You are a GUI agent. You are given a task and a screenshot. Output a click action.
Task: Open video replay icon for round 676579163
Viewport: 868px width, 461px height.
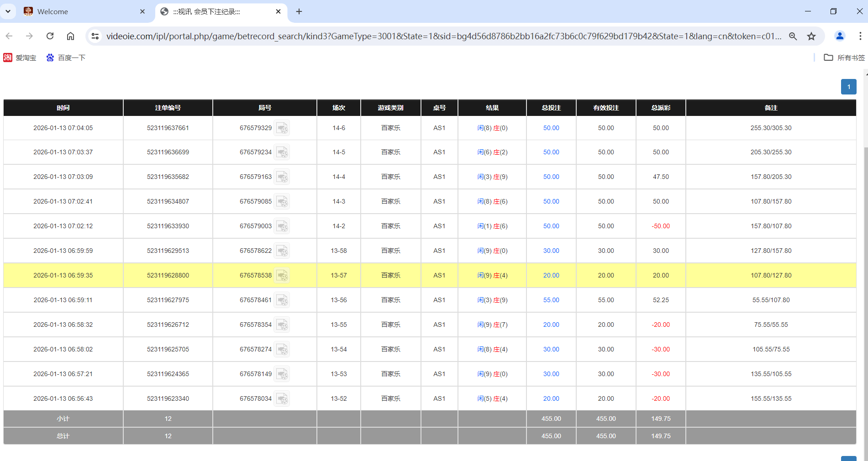coord(282,177)
